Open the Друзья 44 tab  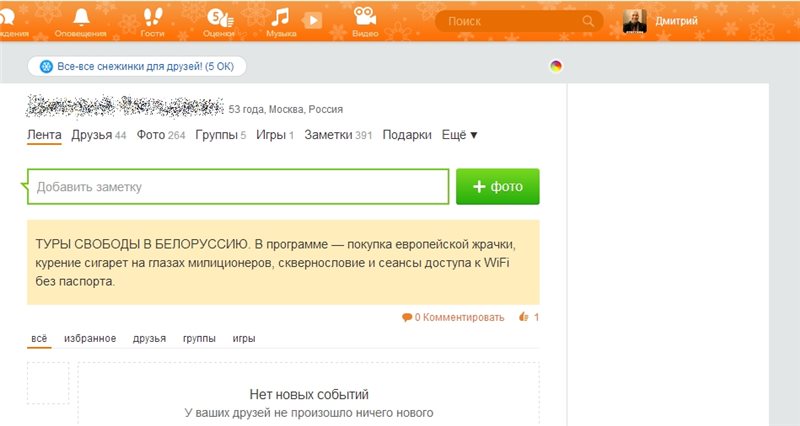tap(98, 135)
